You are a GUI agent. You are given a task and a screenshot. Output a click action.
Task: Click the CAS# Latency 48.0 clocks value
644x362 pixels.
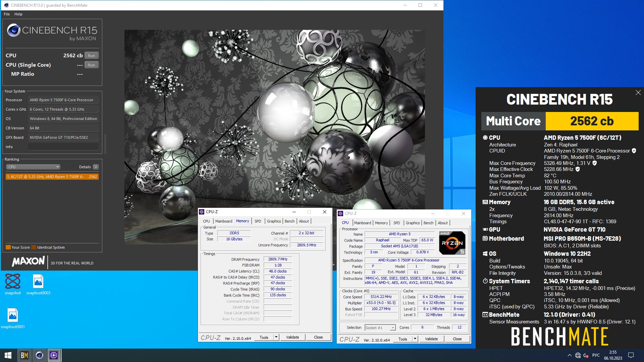[x=278, y=271]
